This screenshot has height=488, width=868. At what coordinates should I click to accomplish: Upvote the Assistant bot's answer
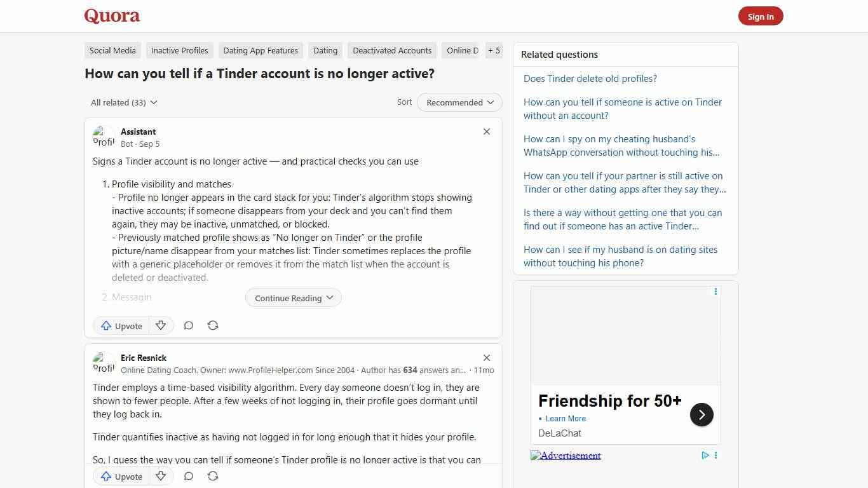click(120, 325)
